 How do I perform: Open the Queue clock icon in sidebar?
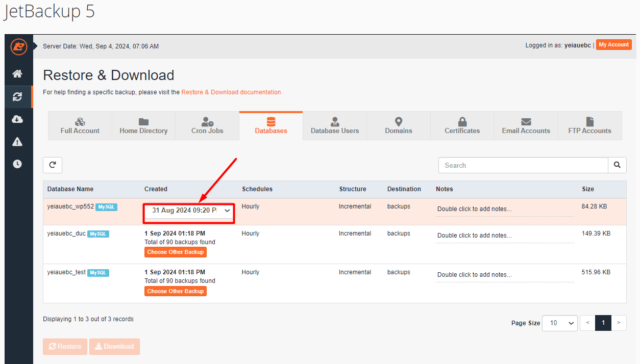pyautogui.click(x=17, y=164)
